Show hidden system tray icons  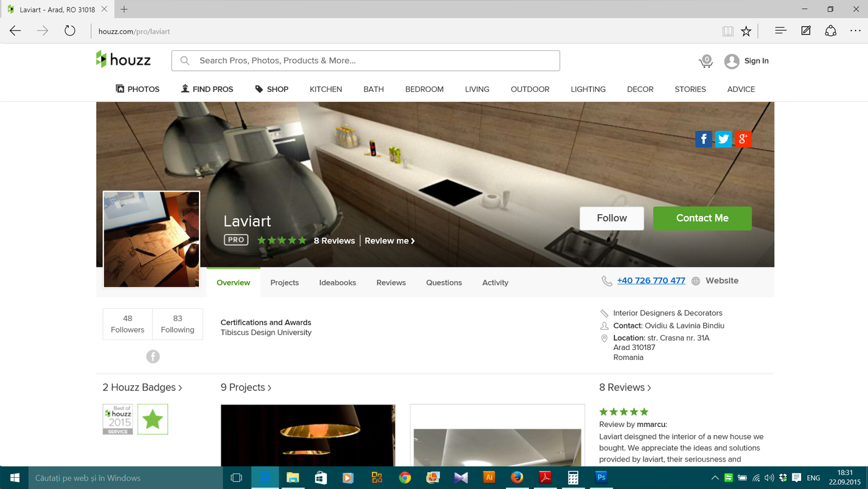(x=715, y=478)
